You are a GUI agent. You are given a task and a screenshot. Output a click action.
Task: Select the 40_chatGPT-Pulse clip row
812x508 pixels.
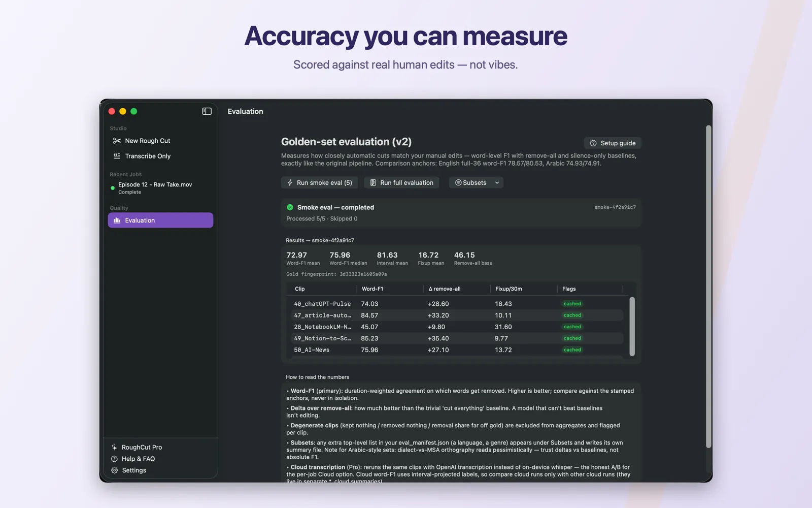457,304
